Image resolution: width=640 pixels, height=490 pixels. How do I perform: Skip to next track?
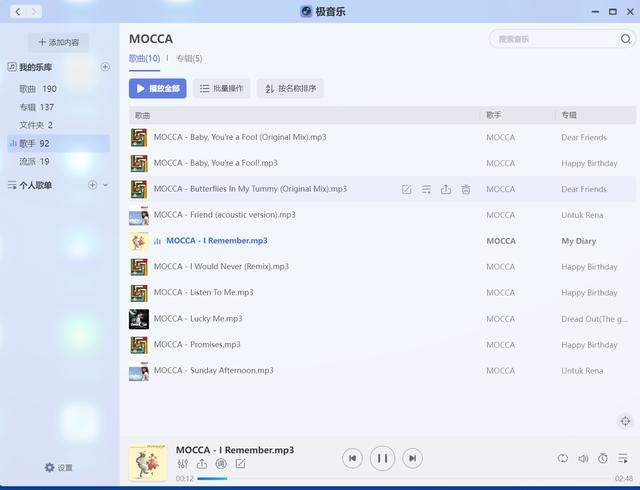[412, 458]
